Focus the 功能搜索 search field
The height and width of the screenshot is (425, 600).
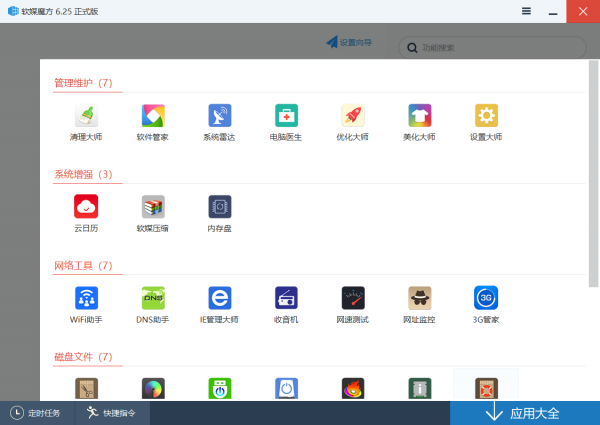click(492, 47)
